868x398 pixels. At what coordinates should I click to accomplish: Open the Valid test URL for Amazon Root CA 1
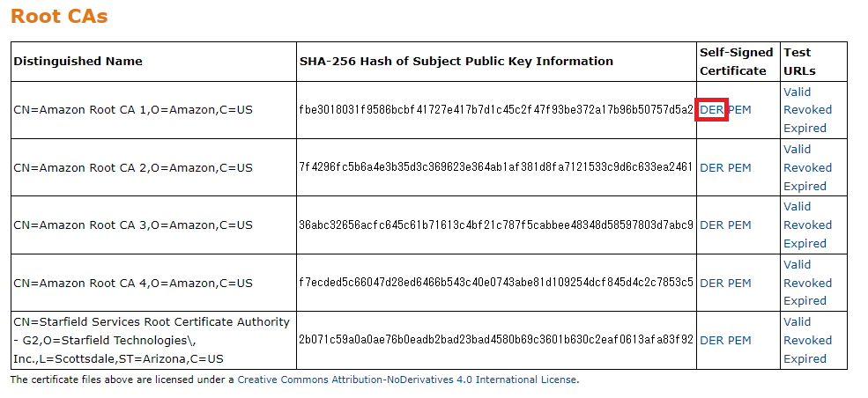coord(798,92)
